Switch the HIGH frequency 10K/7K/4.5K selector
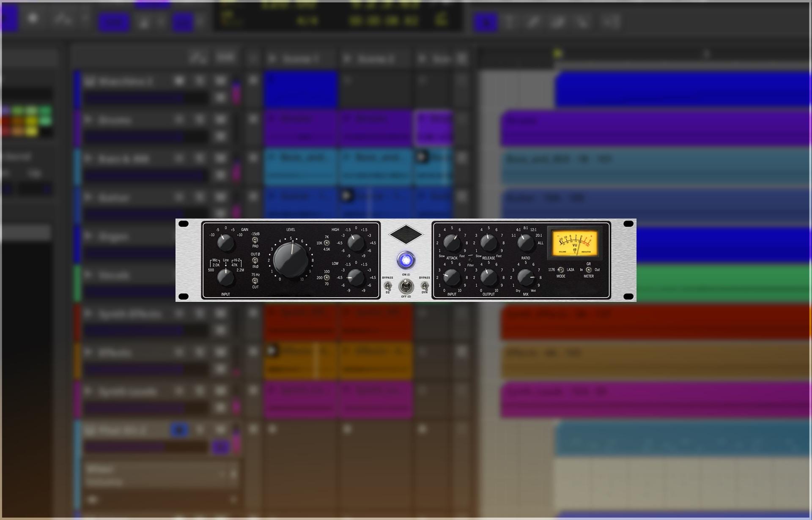This screenshot has width=812, height=520. (326, 243)
